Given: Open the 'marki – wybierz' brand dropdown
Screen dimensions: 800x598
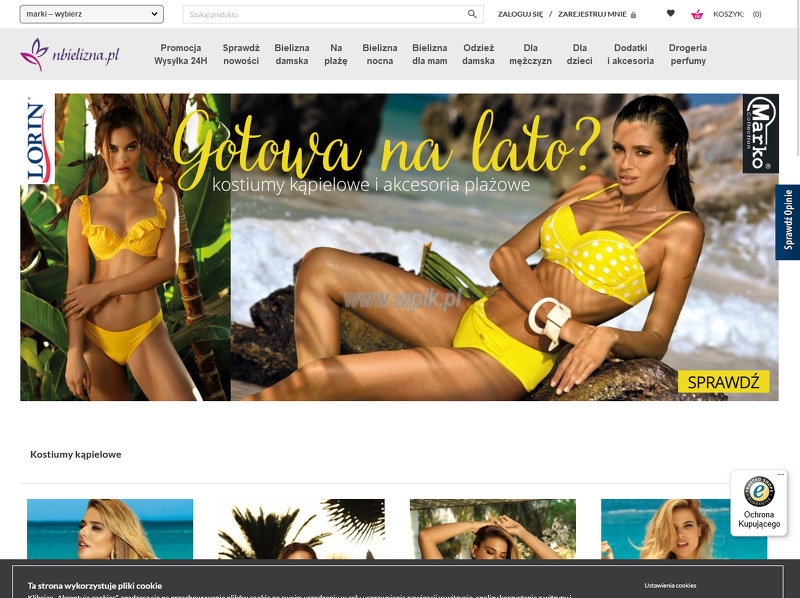Looking at the screenshot, I should (91, 14).
